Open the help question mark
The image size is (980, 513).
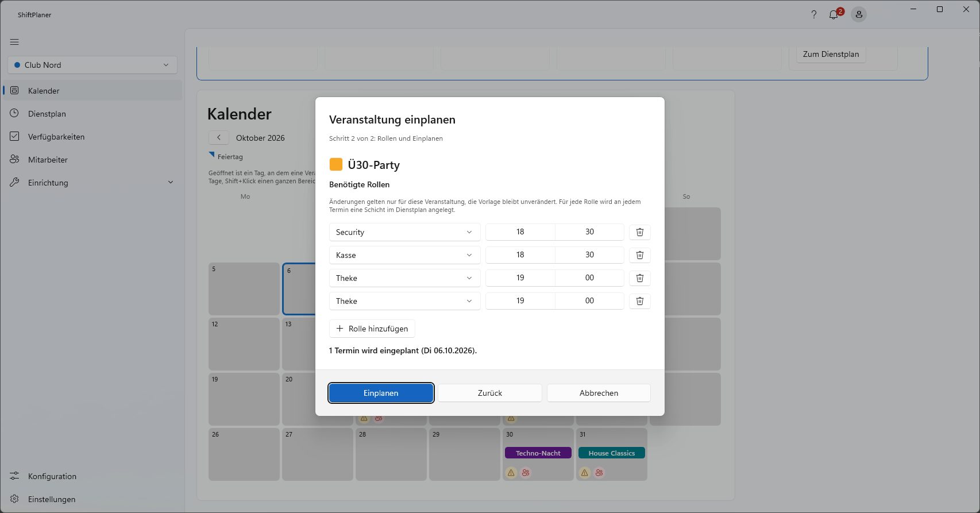(x=813, y=14)
